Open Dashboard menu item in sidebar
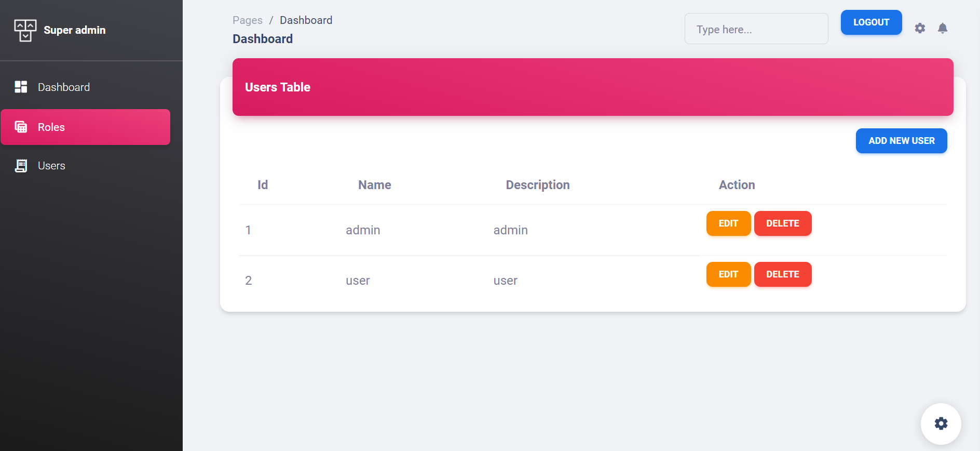Screen dimensions: 980x451 (85, 87)
